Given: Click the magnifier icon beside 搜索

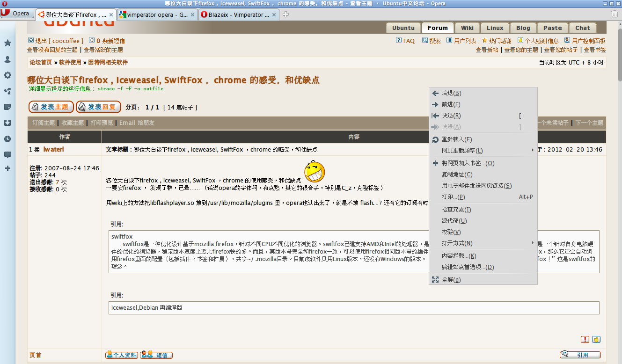Looking at the screenshot, I should point(425,40).
